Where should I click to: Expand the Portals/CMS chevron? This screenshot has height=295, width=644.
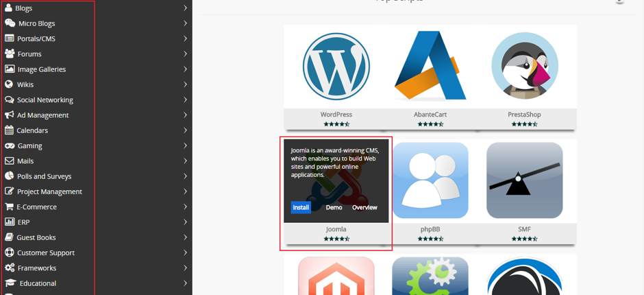tap(185, 38)
